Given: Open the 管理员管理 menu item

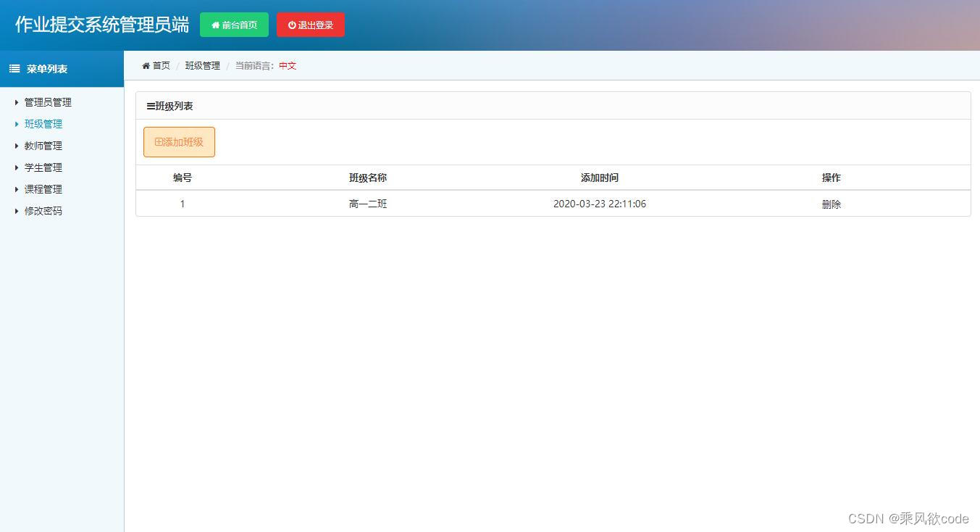Looking at the screenshot, I should click(48, 102).
